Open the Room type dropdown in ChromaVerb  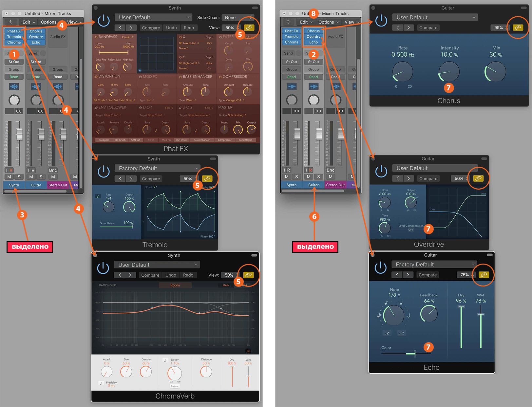pos(175,285)
